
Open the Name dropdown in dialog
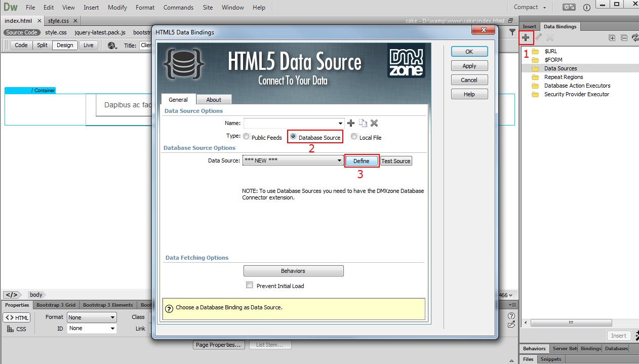(341, 123)
